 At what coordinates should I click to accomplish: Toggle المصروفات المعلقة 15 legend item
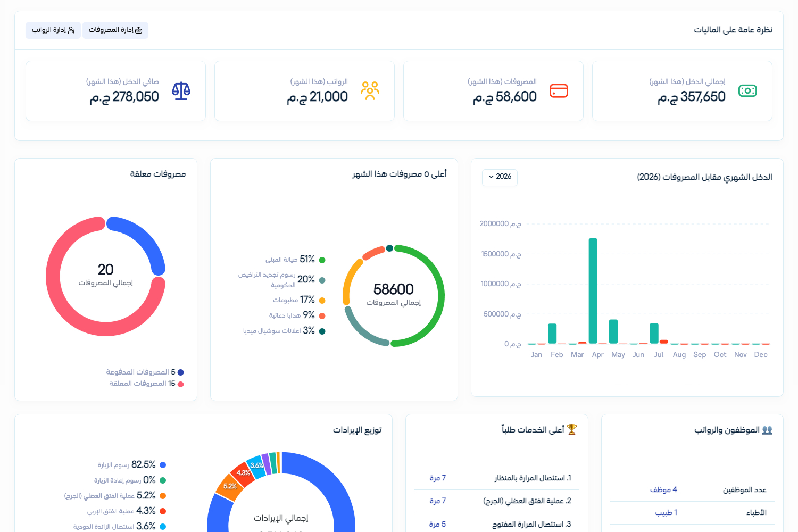point(146,384)
